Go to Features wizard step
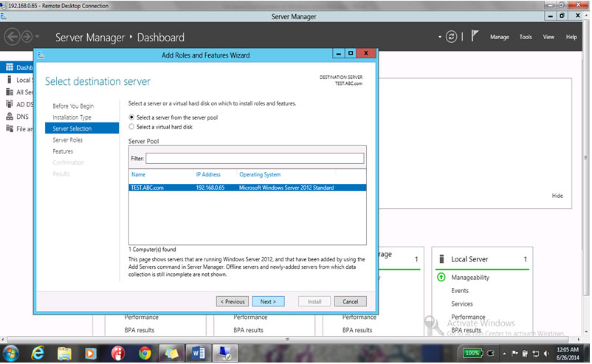Screen dimensions: 592x364 63,151
